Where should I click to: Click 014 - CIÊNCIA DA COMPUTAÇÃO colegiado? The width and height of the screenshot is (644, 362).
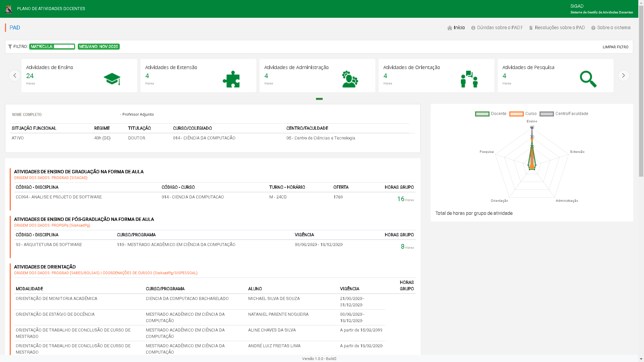pos(204,138)
